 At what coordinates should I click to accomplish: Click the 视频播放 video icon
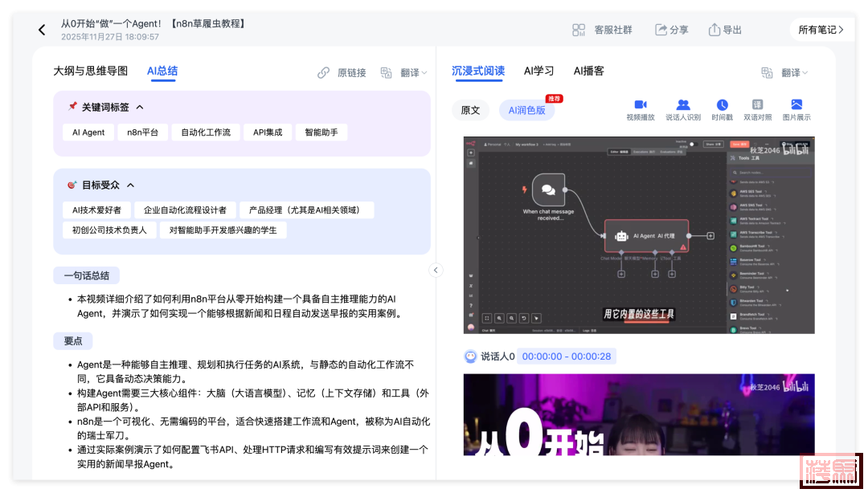coord(641,105)
